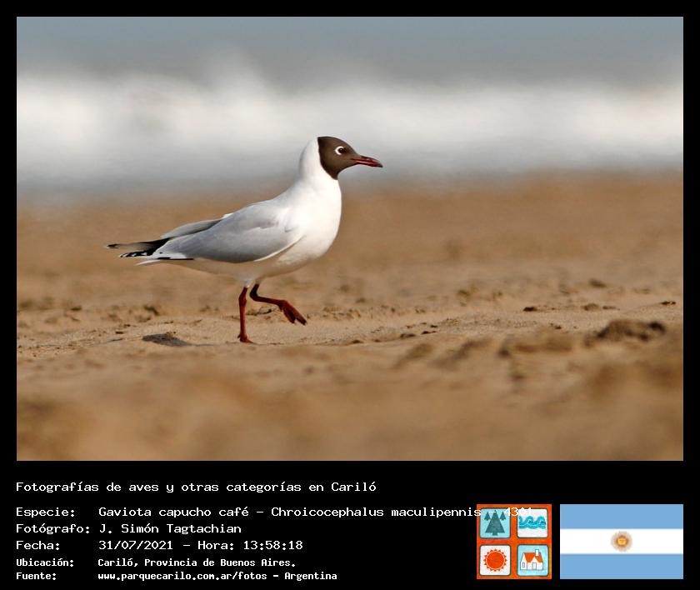Click the heading Fotografías de aves y otras categorías

point(196,487)
